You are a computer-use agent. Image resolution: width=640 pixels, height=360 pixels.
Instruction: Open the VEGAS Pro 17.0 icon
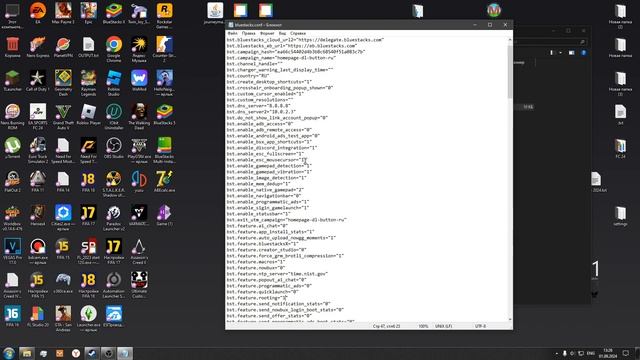[x=12, y=251]
